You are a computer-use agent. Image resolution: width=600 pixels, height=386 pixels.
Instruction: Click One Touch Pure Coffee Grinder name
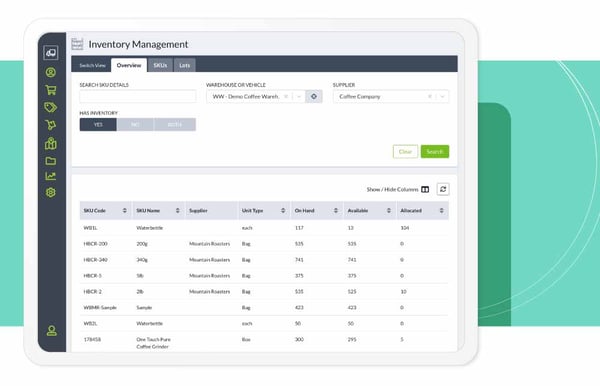click(153, 343)
